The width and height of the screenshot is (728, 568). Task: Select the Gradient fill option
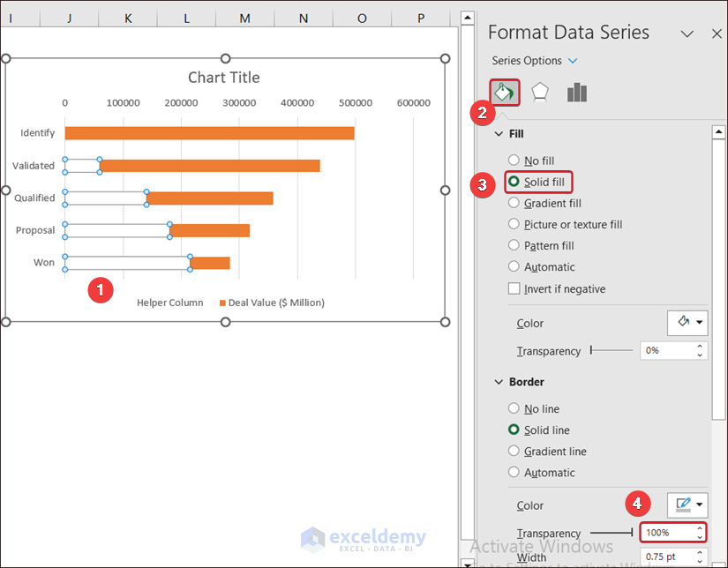coord(514,204)
